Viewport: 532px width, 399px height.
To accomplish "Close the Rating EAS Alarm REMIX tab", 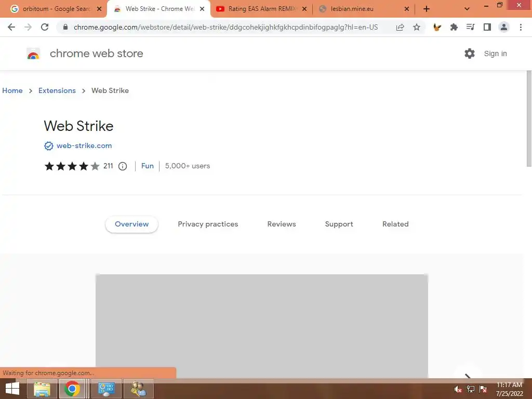I will (304, 9).
